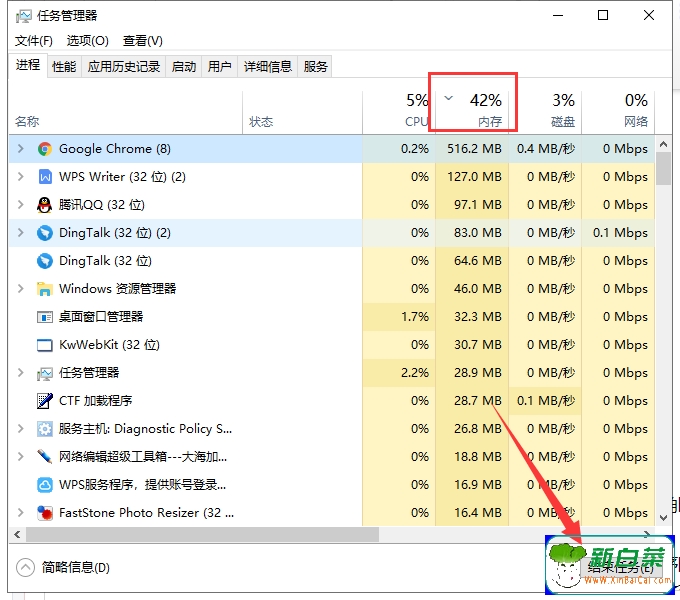Click the FastStone Photo Resizer icon
This screenshot has width=680, height=600.
tap(45, 513)
